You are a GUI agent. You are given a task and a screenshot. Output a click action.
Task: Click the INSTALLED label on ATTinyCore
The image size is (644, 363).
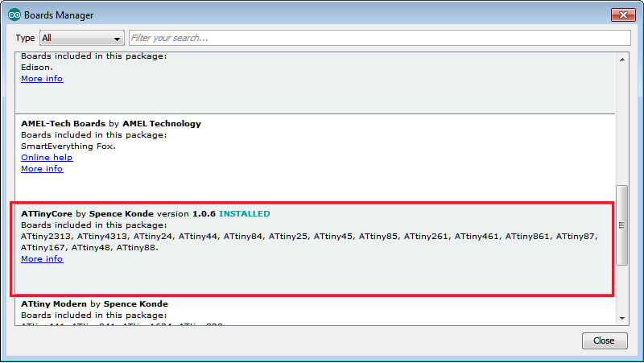point(245,214)
